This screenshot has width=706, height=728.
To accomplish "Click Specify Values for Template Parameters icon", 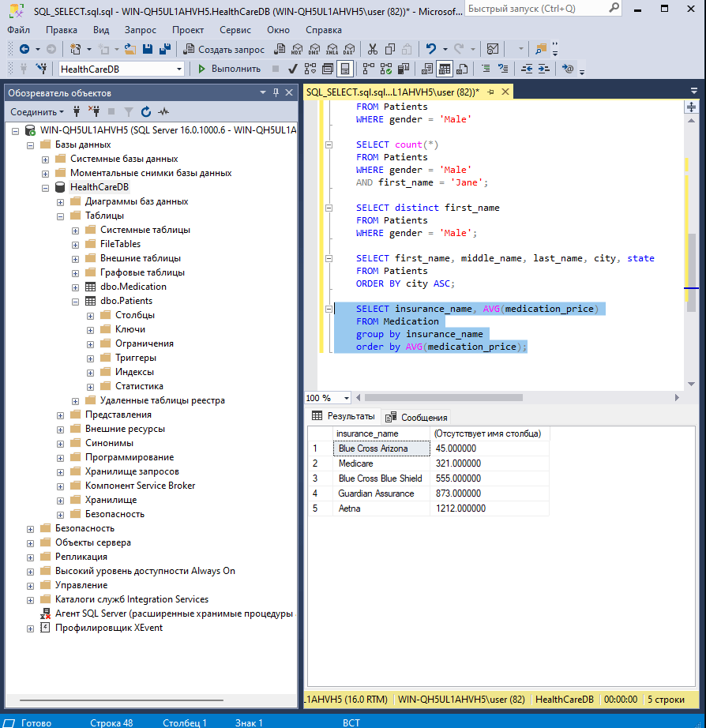I will pyautogui.click(x=568, y=69).
